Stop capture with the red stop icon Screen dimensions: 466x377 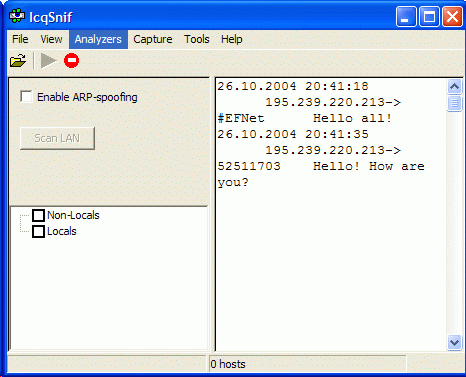click(x=71, y=61)
